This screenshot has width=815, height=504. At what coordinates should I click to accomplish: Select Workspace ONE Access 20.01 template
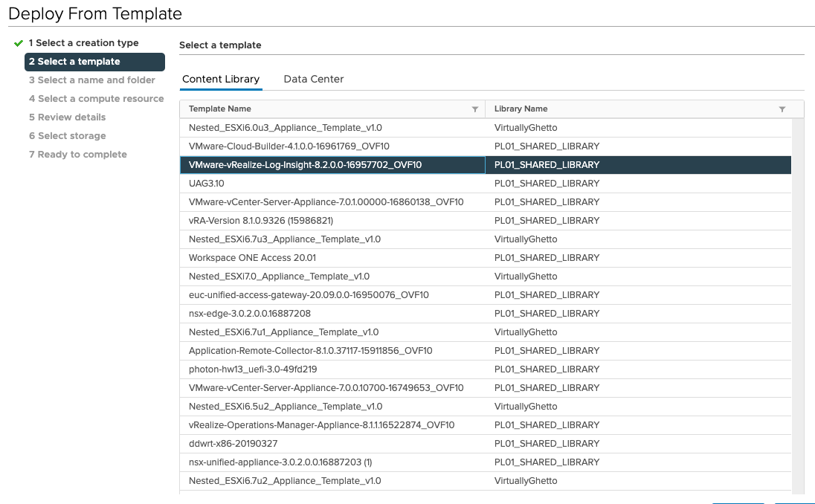tap(252, 258)
